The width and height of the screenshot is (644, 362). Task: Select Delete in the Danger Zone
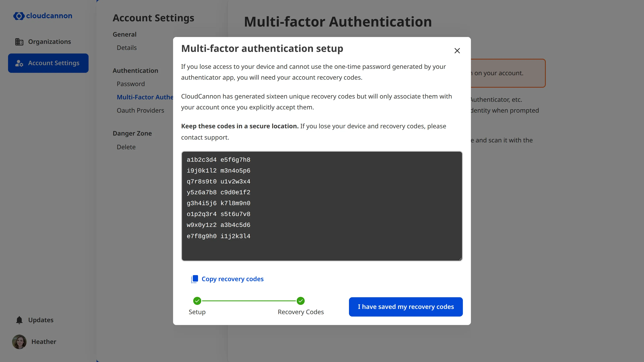(126, 147)
